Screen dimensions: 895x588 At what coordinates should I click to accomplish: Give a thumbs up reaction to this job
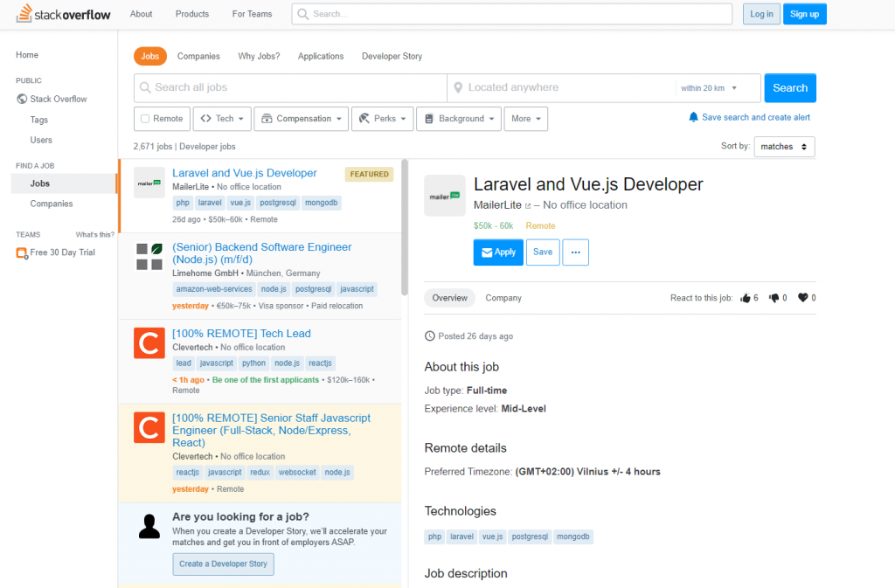[746, 297]
